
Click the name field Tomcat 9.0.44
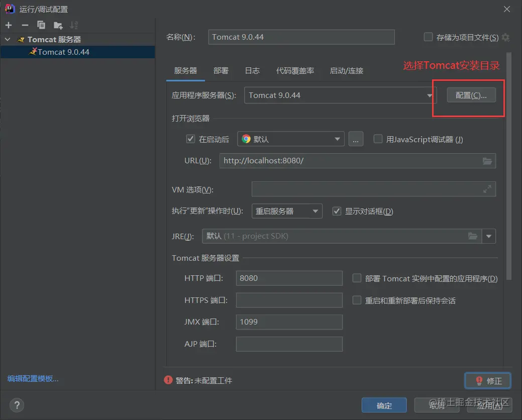301,37
